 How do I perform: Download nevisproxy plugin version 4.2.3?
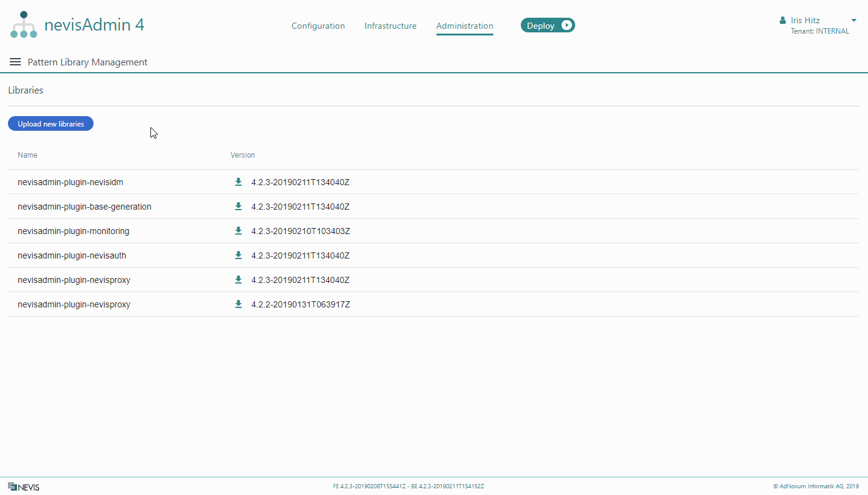(238, 280)
